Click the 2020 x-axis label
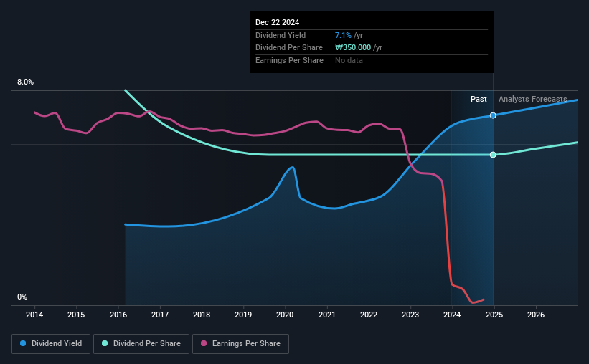 point(285,315)
